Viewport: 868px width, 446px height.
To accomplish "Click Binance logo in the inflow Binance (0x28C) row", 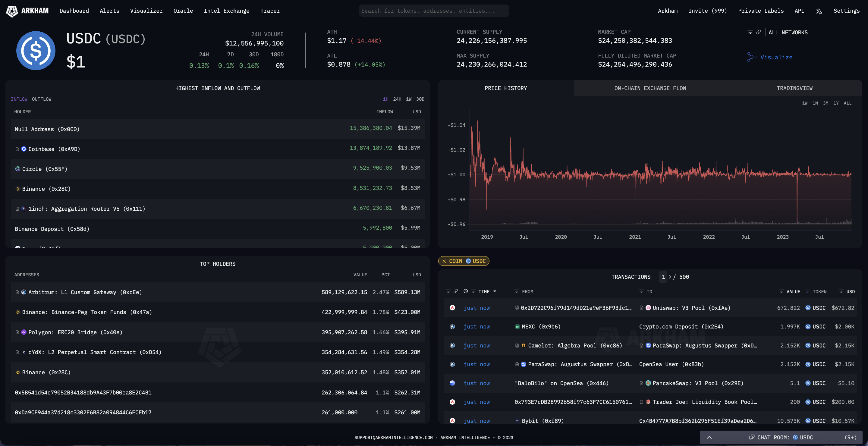I will pyautogui.click(x=17, y=189).
